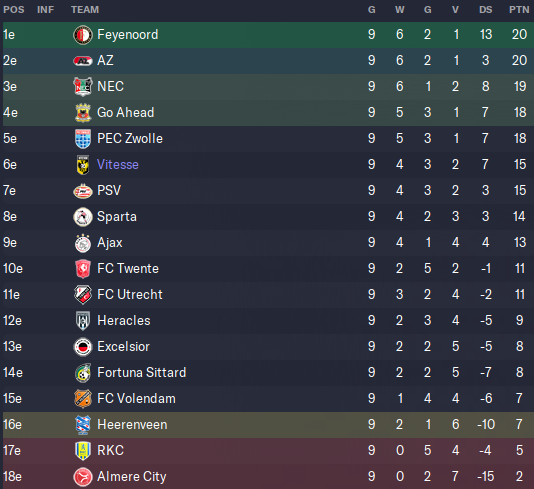This screenshot has height=489, width=534.
Task: Click the FC Utrecht team name
Action: (x=130, y=295)
